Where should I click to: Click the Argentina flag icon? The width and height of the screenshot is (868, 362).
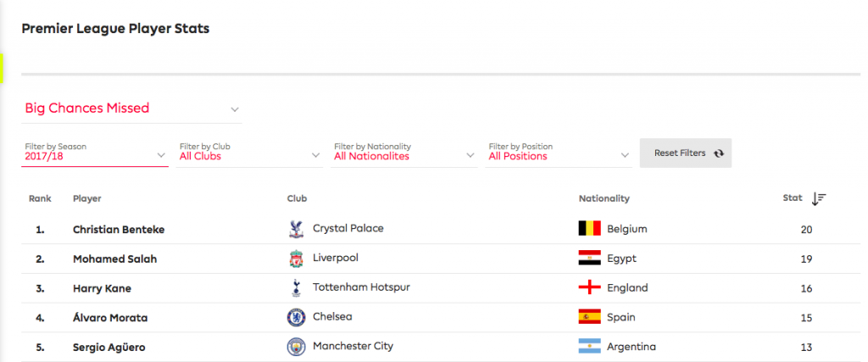coord(590,347)
